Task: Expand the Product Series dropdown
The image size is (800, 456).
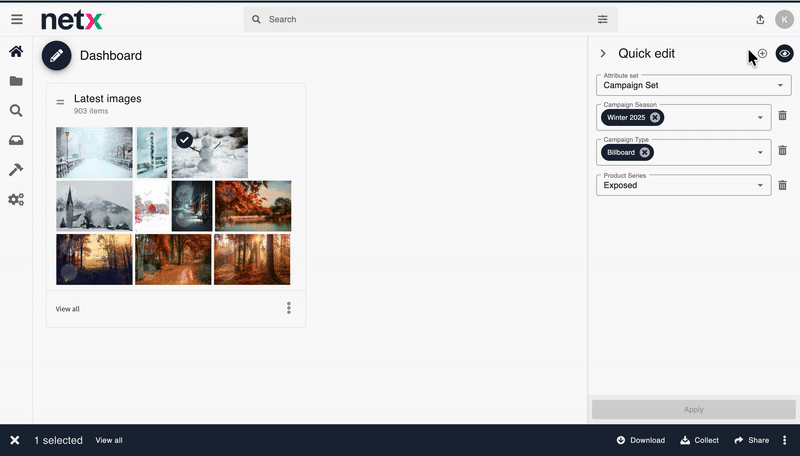Action: 761,185
